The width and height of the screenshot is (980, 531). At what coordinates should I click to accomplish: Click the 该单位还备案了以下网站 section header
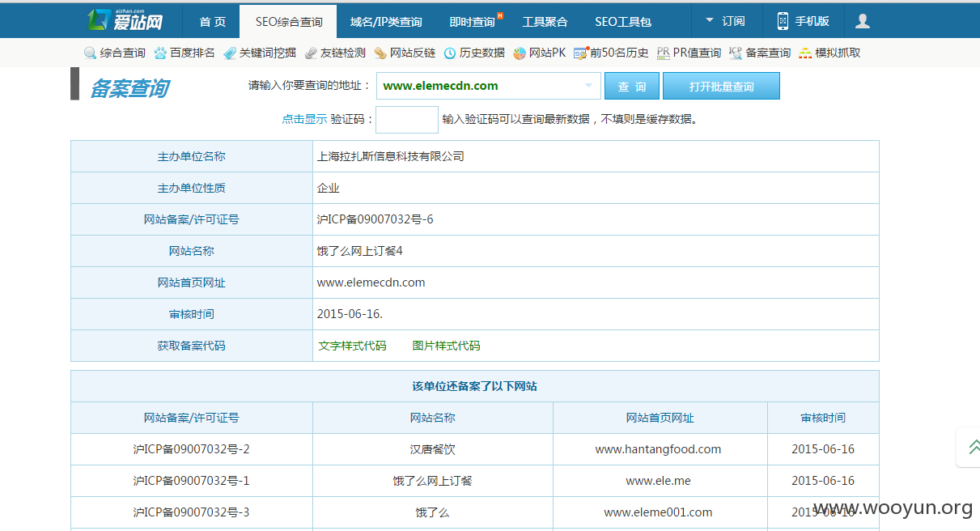[475, 386]
